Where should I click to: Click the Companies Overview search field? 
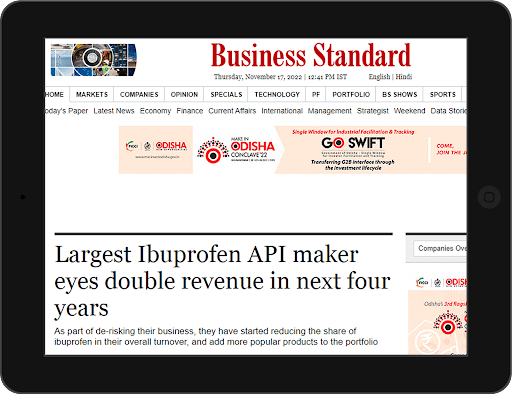tap(440, 249)
